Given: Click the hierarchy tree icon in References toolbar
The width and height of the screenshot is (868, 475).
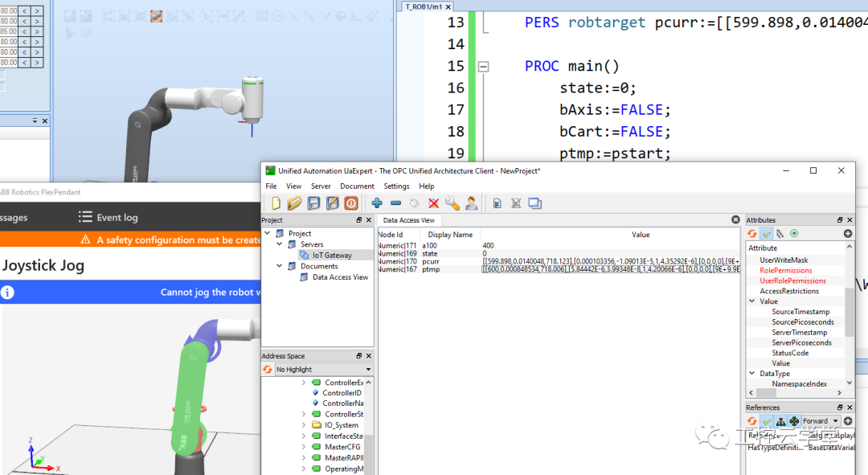Looking at the screenshot, I should pyautogui.click(x=780, y=421).
